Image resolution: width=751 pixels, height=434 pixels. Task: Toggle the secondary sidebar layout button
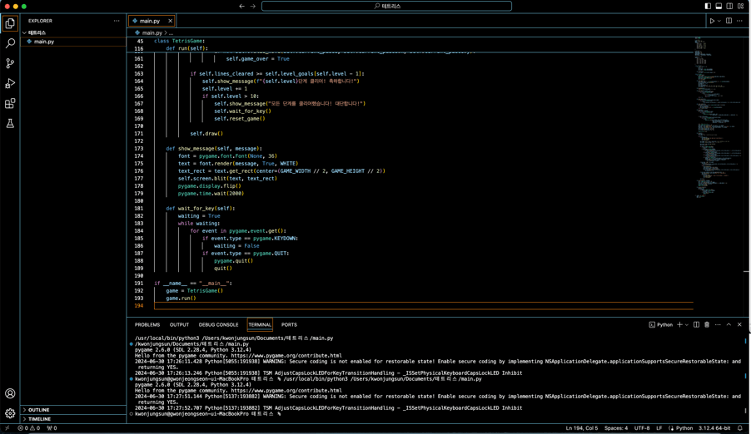[729, 6]
